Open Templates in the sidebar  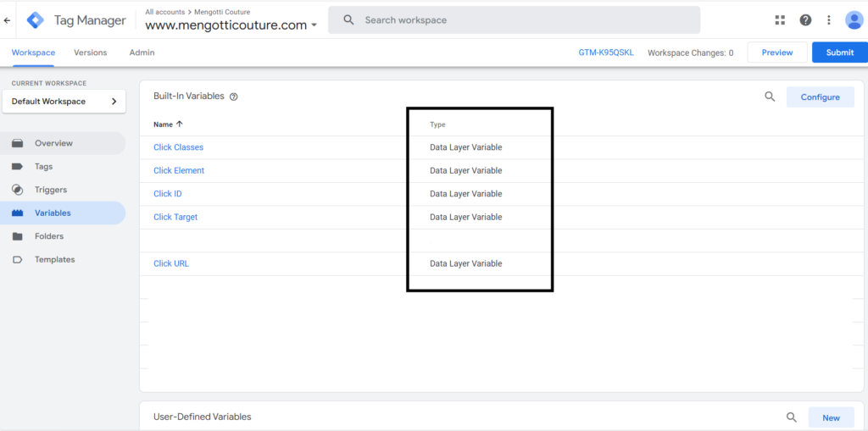(63, 259)
